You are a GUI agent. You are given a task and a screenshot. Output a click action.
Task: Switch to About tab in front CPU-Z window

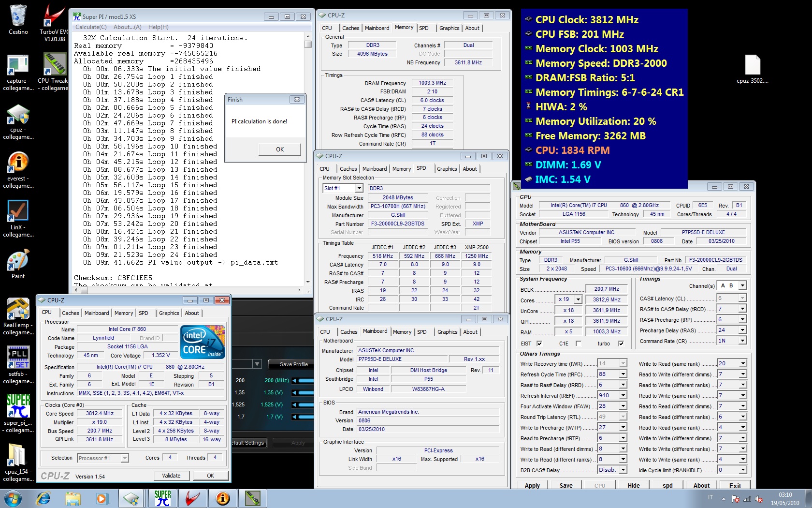192,313
